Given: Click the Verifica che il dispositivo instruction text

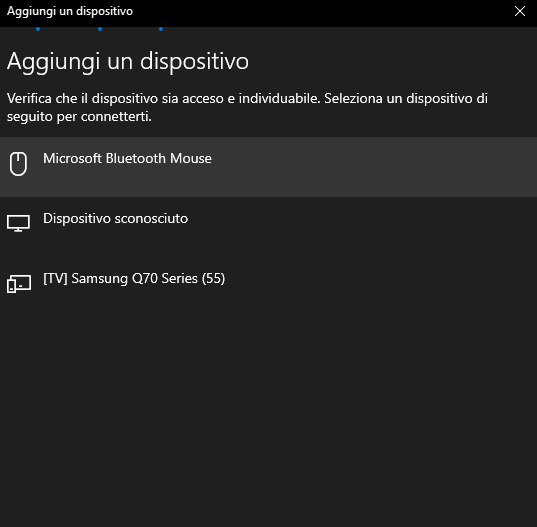Looking at the screenshot, I should 247,108.
